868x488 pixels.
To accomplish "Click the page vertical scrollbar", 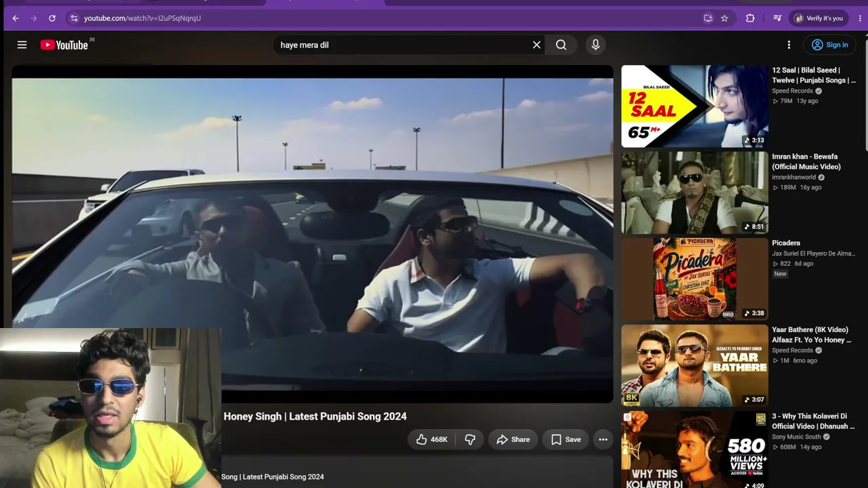I will point(865,95).
